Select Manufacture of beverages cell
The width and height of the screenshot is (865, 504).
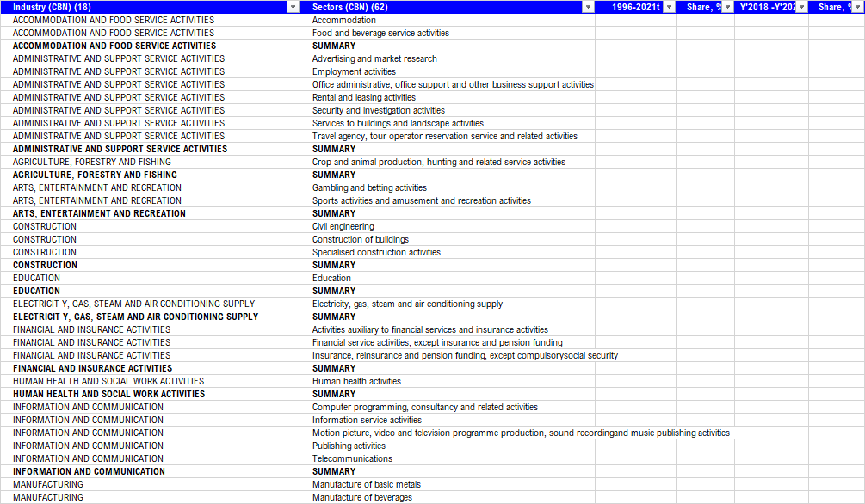(448, 497)
